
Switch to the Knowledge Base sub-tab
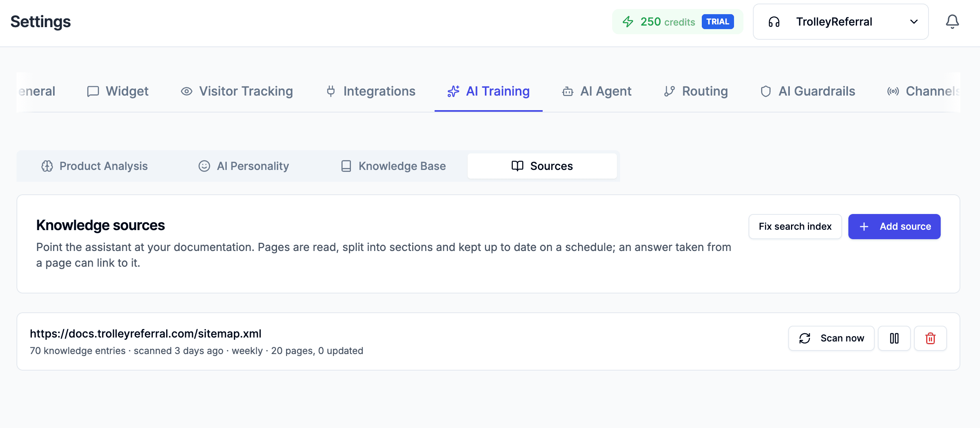click(x=393, y=166)
